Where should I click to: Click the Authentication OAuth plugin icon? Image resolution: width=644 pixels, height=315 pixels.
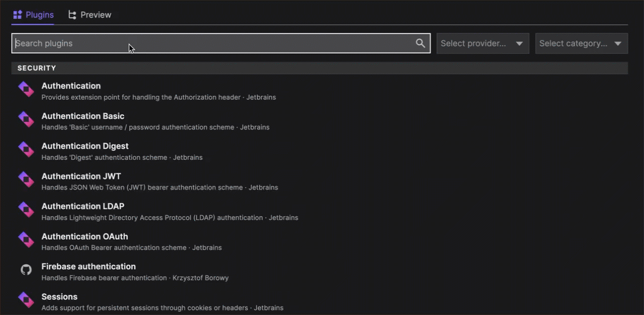[26, 240]
